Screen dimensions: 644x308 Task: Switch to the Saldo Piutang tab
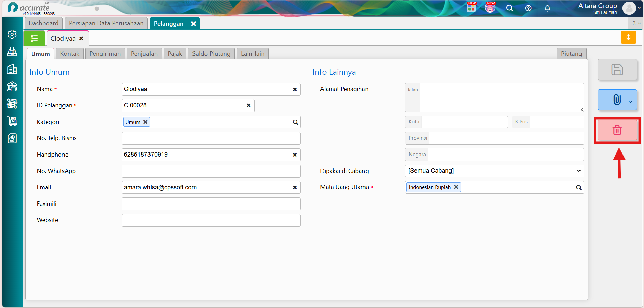(x=211, y=54)
